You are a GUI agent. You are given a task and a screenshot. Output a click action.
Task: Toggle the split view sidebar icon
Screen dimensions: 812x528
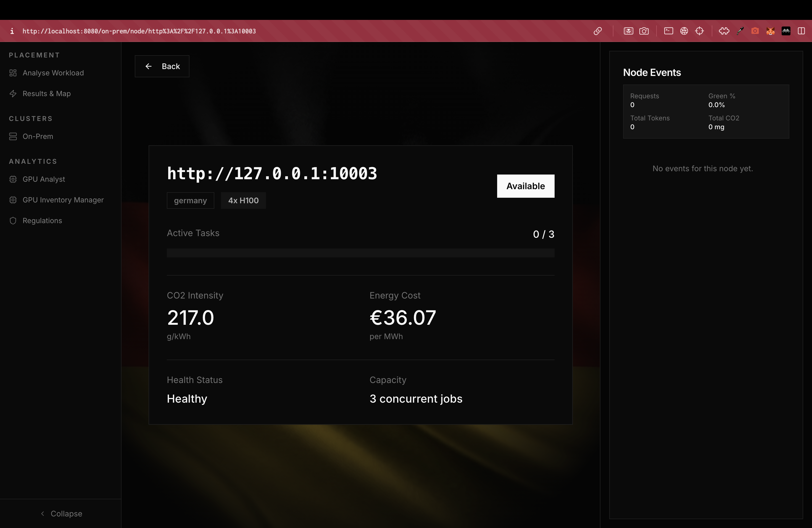(802, 31)
